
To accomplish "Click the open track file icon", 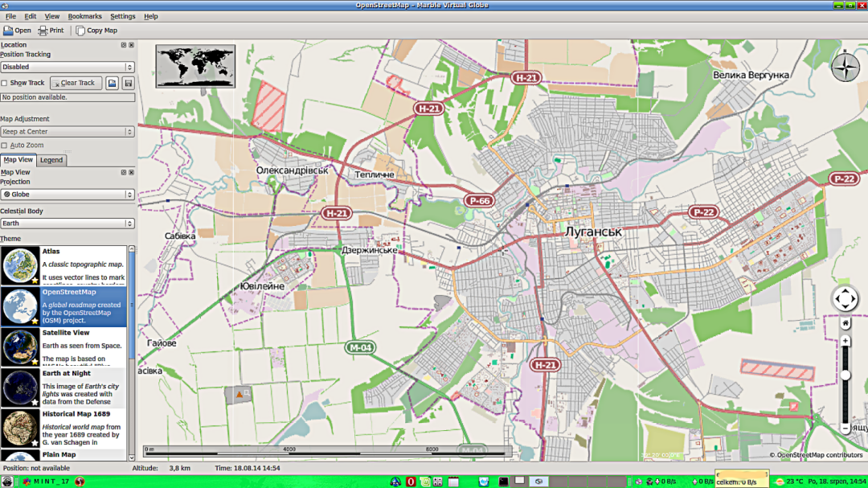I will (112, 83).
